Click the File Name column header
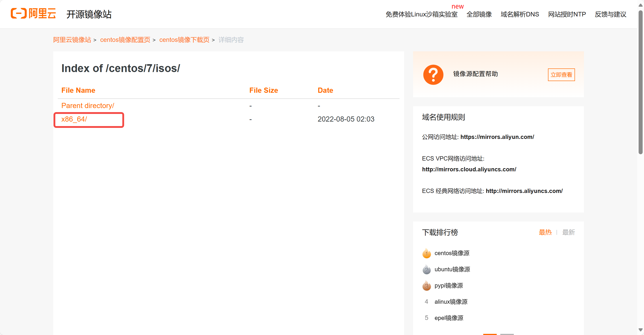Viewport: 644px width, 335px height. [x=78, y=90]
